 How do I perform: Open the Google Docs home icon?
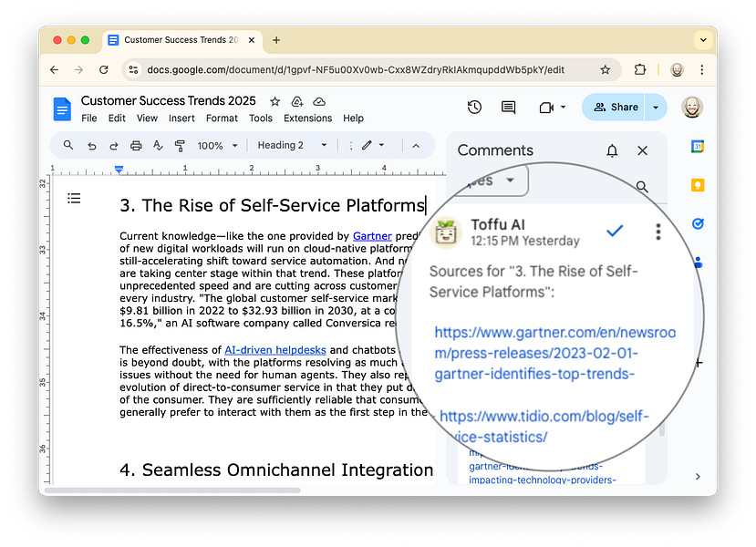(x=62, y=108)
